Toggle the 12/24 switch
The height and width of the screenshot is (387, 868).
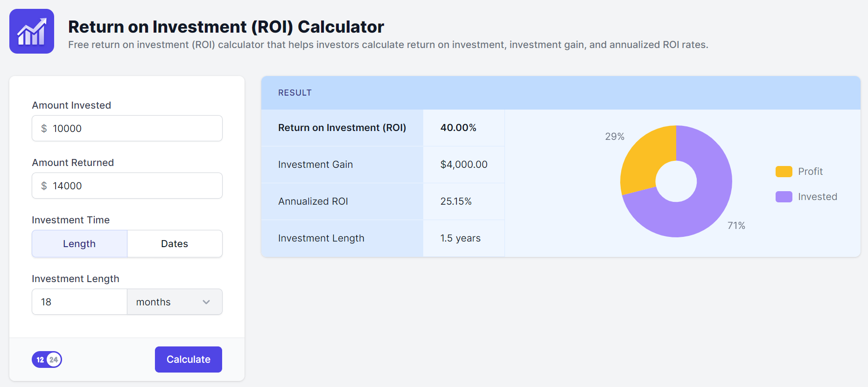pyautogui.click(x=47, y=359)
